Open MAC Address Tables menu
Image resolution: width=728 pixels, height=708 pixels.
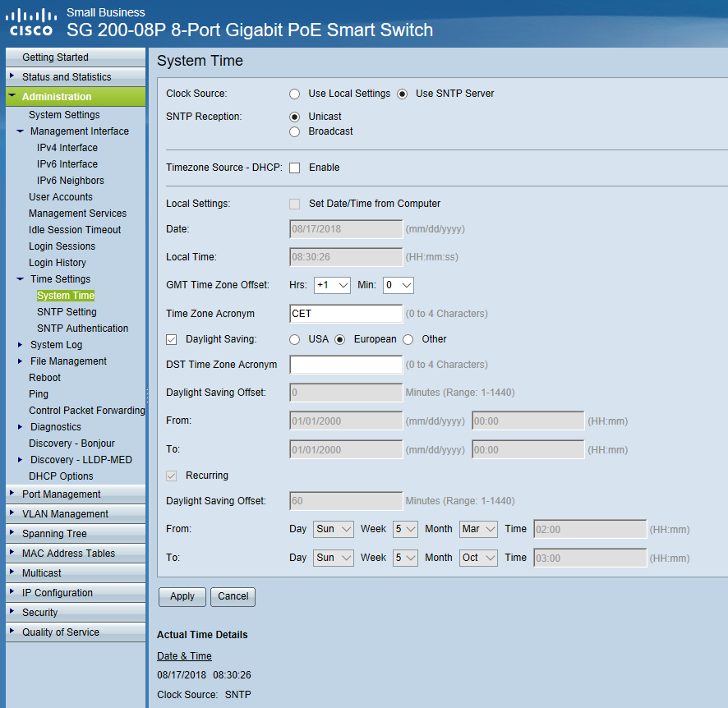[x=76, y=554]
